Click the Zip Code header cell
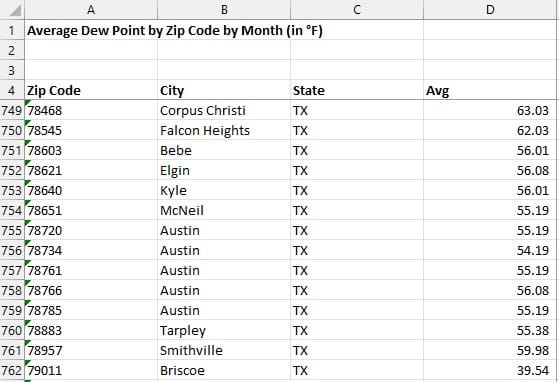This screenshot has width=559, height=382. (x=91, y=90)
